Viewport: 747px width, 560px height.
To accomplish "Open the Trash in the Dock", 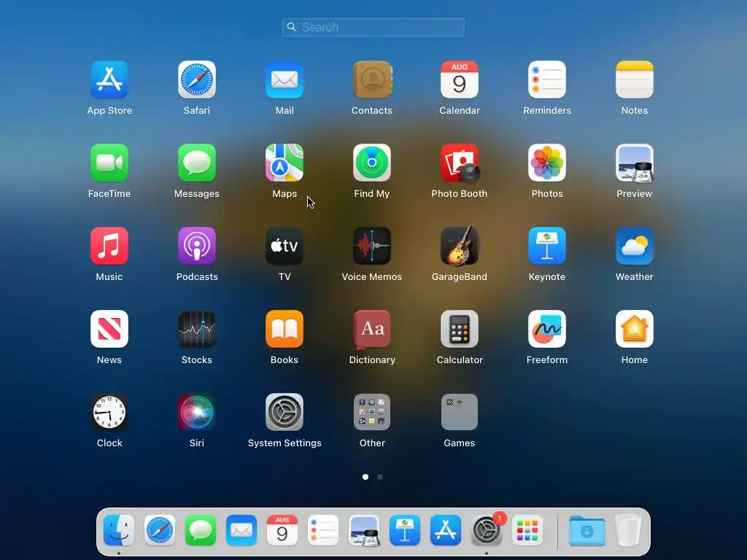I will [628, 530].
